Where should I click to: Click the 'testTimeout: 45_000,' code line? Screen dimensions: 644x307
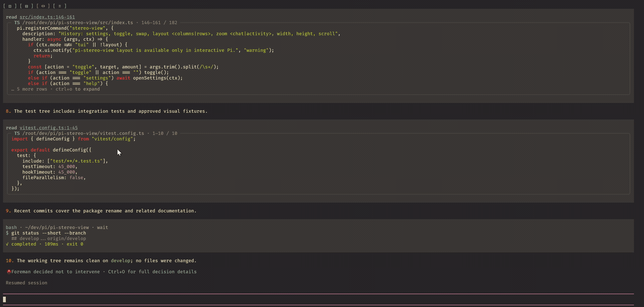coord(50,167)
